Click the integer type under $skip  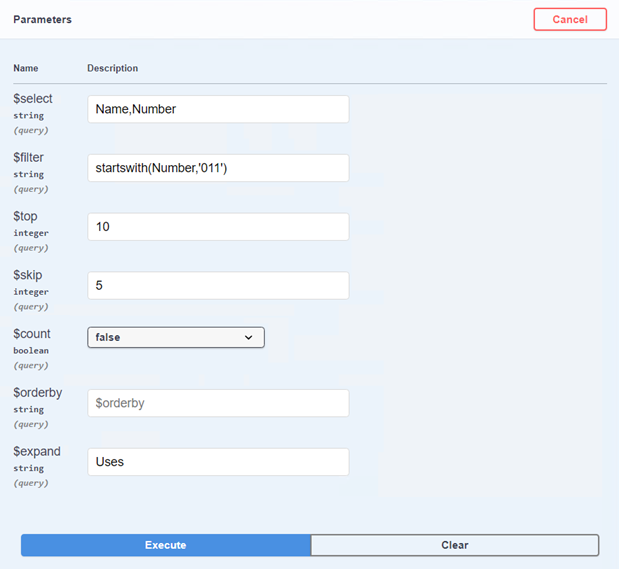coord(31,292)
